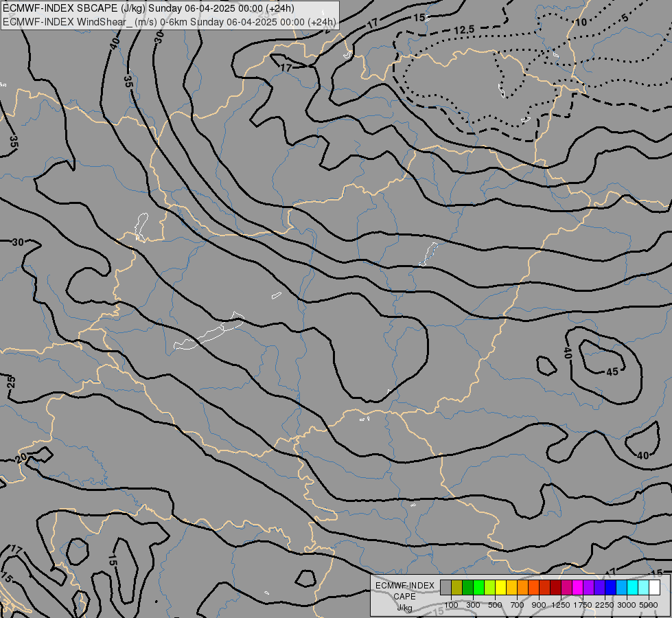Click the legend value 3000

tap(626, 605)
